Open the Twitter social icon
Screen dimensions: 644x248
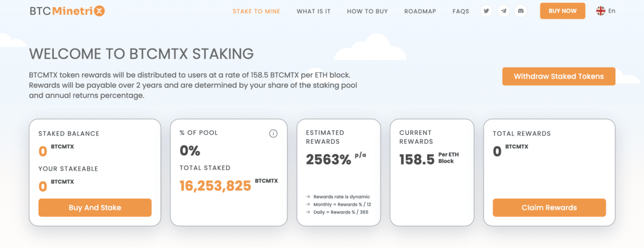point(487,11)
